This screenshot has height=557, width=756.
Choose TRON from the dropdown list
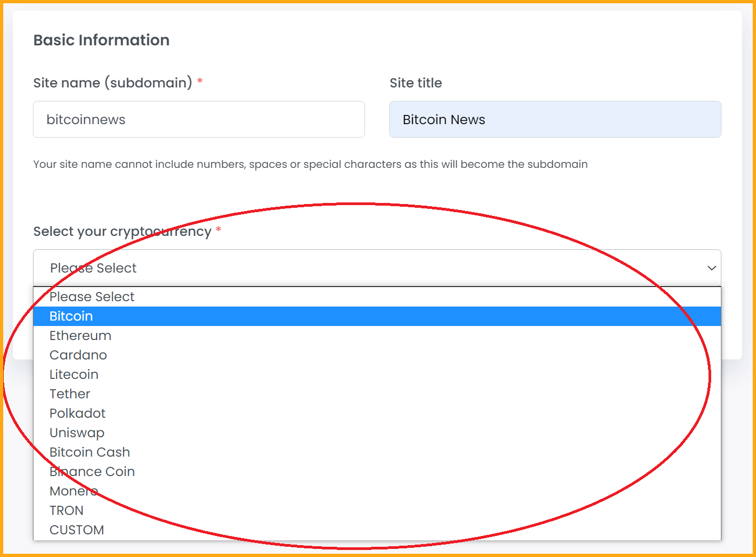[x=377, y=511]
